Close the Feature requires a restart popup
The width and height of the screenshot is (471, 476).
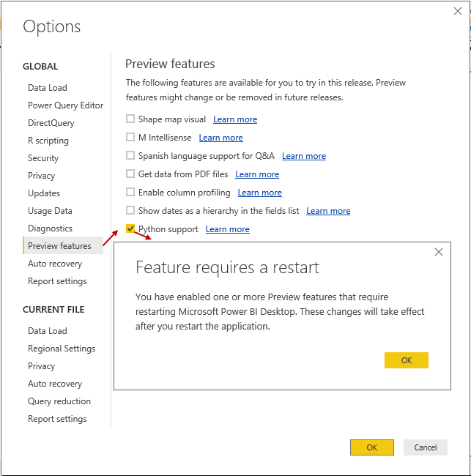(439, 252)
